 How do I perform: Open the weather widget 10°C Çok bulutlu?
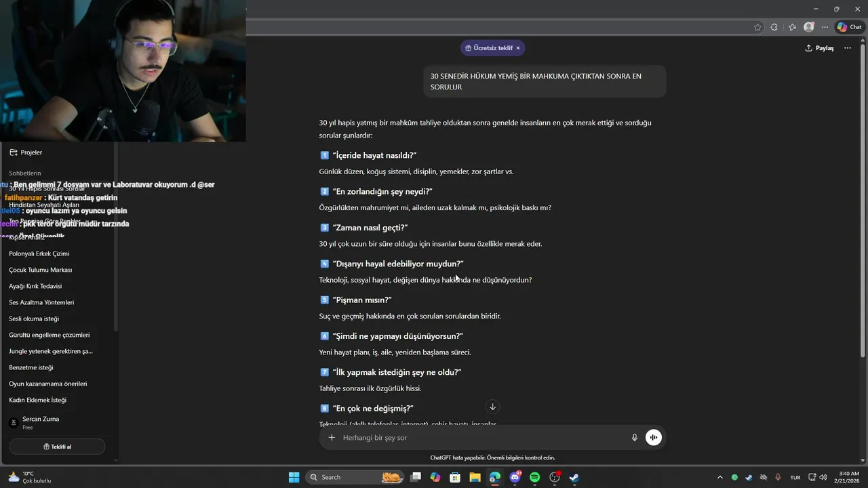click(x=30, y=477)
